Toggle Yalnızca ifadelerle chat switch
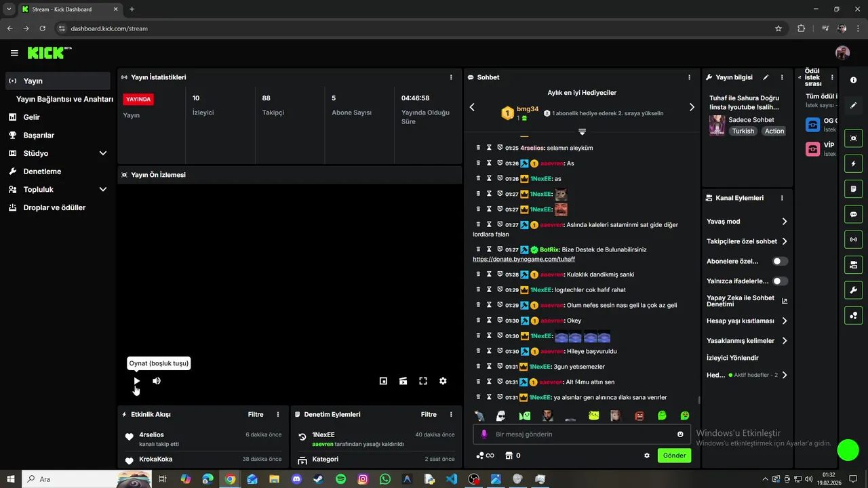This screenshot has height=488, width=868. point(781,281)
